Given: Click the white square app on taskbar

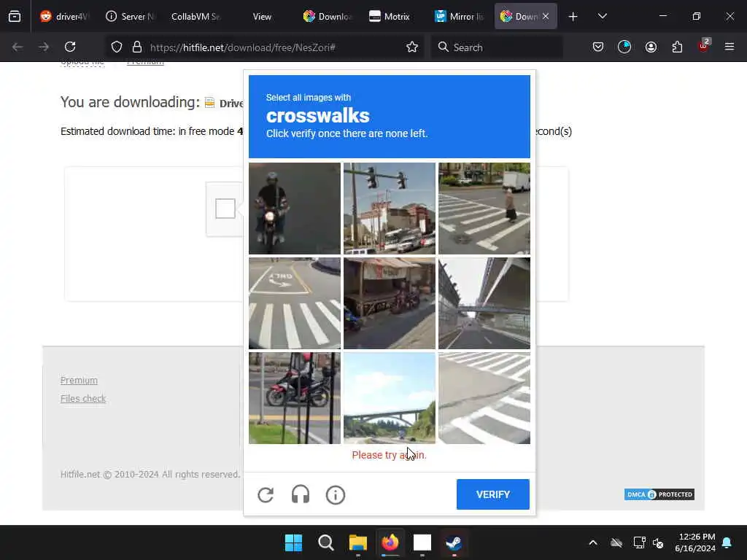Looking at the screenshot, I should point(422,542).
